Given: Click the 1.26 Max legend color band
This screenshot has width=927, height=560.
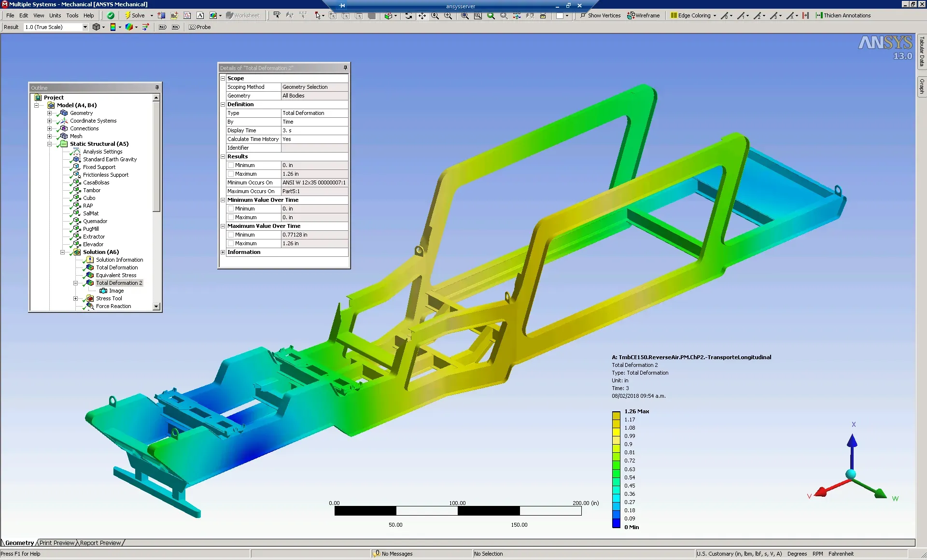Looking at the screenshot, I should [x=616, y=415].
